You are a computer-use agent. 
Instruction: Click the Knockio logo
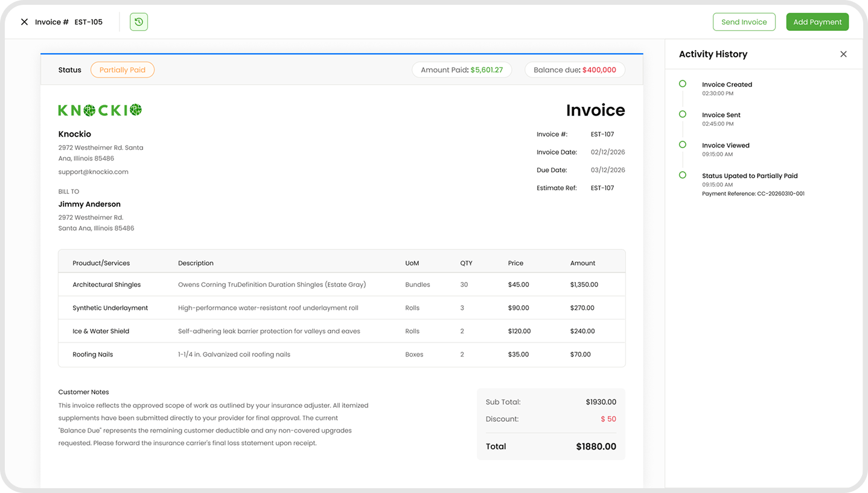point(100,110)
